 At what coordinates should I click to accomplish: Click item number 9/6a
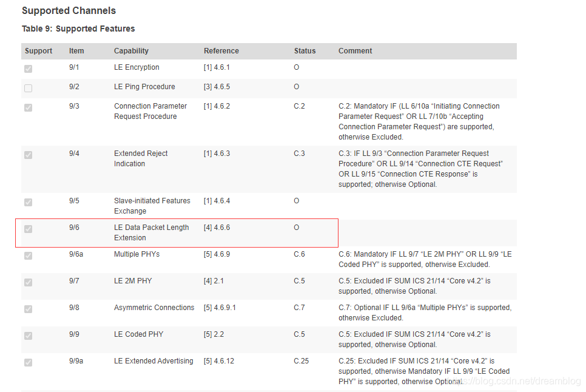76,254
